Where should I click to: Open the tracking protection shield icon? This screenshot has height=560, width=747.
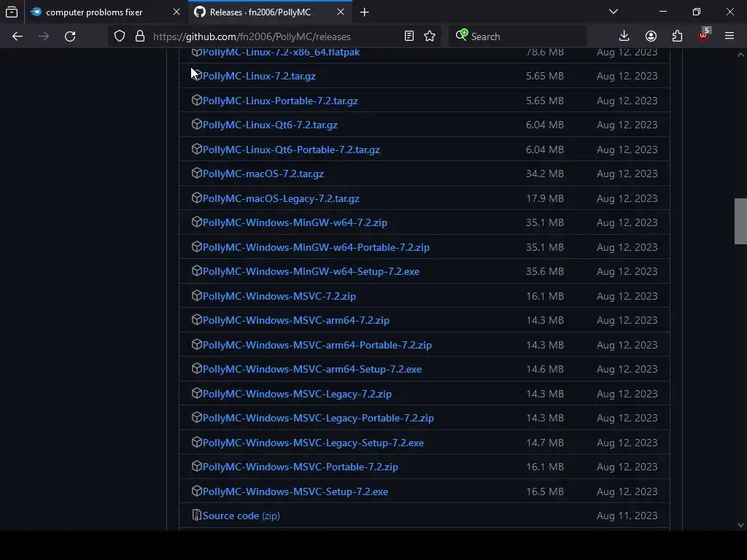(x=120, y=36)
